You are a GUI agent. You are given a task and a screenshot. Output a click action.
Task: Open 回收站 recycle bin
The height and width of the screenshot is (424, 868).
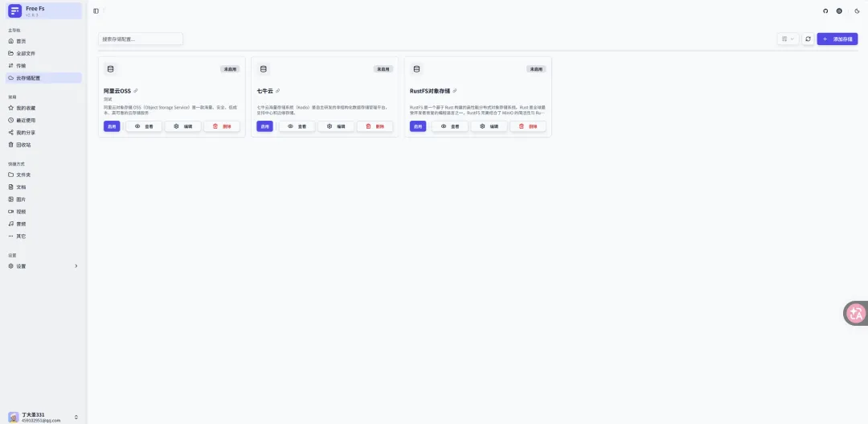43,145
